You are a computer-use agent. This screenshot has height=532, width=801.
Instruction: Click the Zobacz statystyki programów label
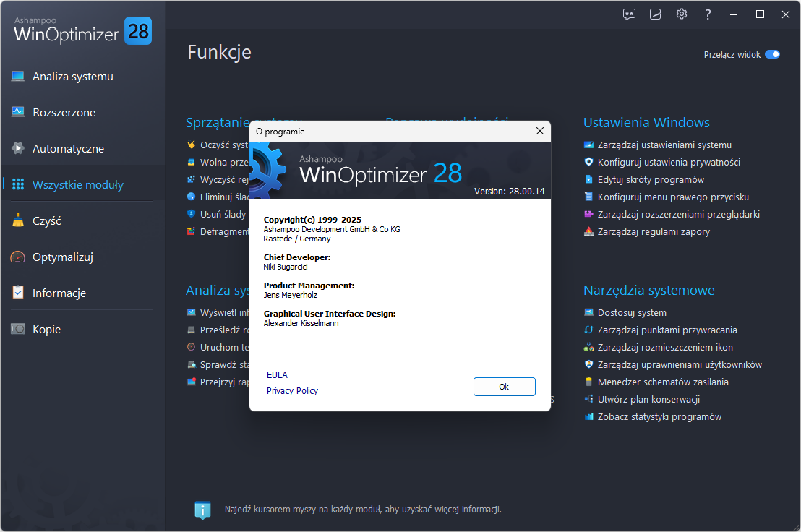[659, 416]
